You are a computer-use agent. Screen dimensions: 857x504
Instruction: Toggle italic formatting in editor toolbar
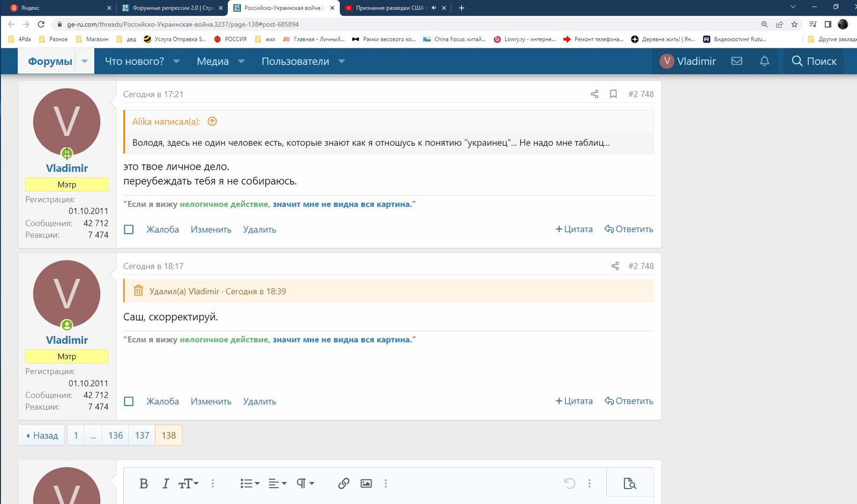click(x=166, y=484)
